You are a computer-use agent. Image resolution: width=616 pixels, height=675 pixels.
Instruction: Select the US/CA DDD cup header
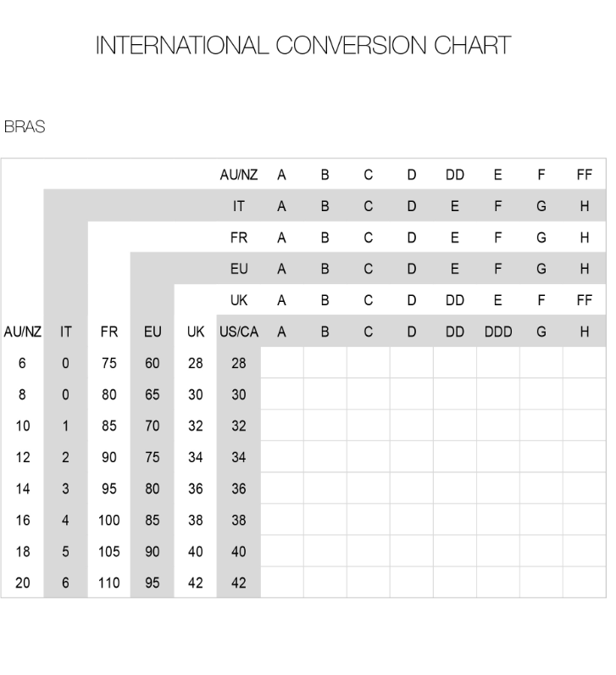coord(498,332)
